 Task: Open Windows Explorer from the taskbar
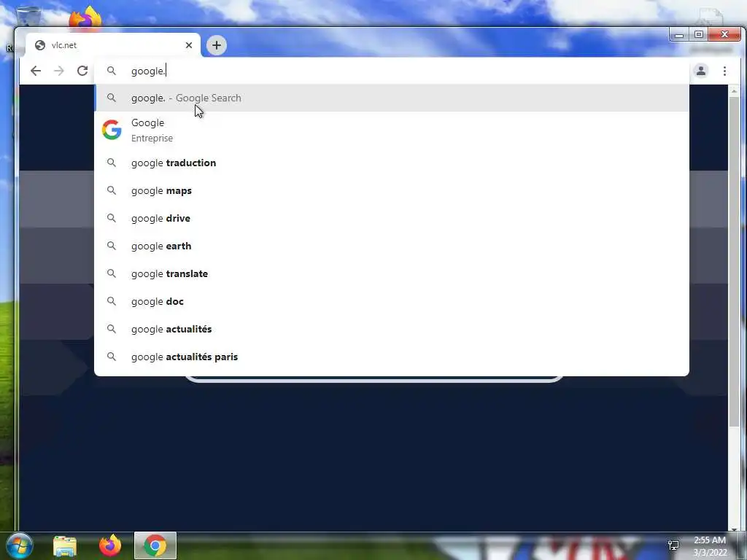[65, 545]
